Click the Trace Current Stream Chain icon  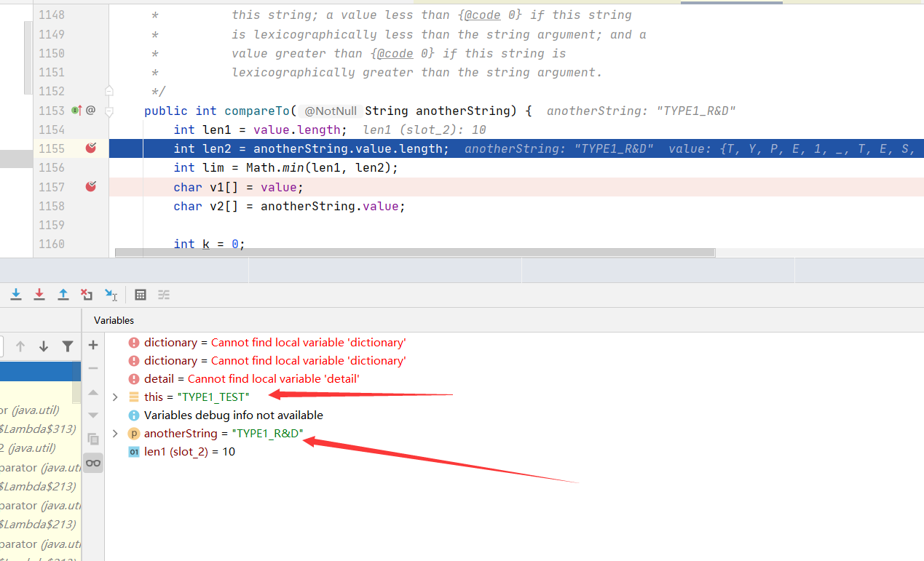coord(164,294)
